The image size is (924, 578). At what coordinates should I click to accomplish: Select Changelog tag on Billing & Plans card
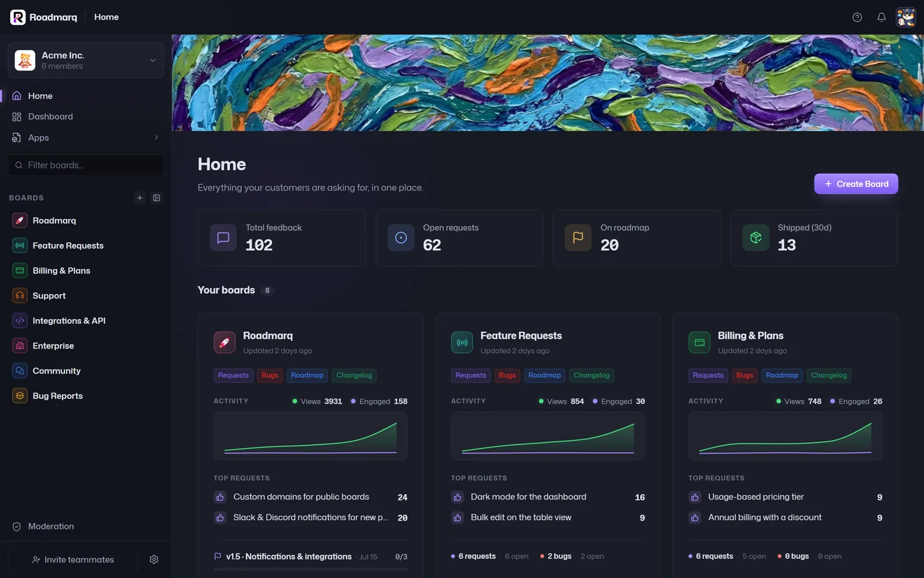829,376
